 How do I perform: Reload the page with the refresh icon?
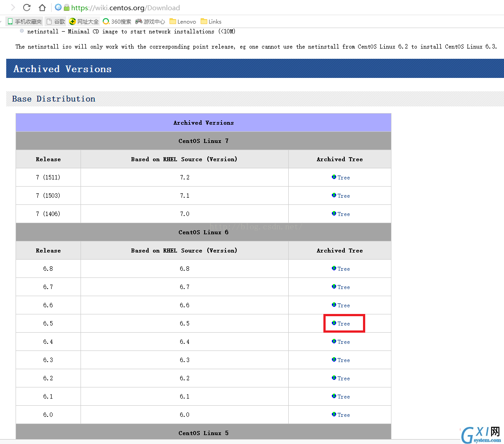click(x=27, y=8)
